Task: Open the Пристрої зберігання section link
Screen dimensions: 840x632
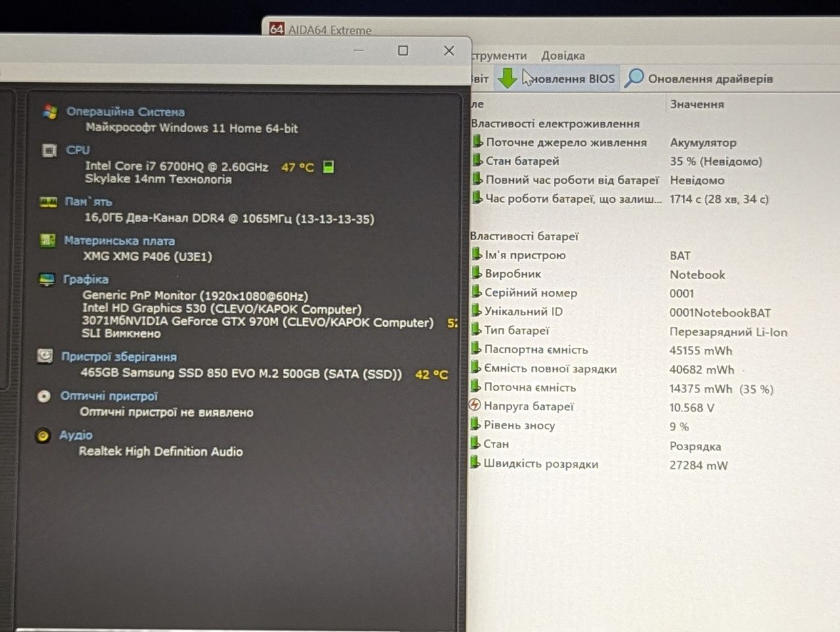Action: click(119, 357)
